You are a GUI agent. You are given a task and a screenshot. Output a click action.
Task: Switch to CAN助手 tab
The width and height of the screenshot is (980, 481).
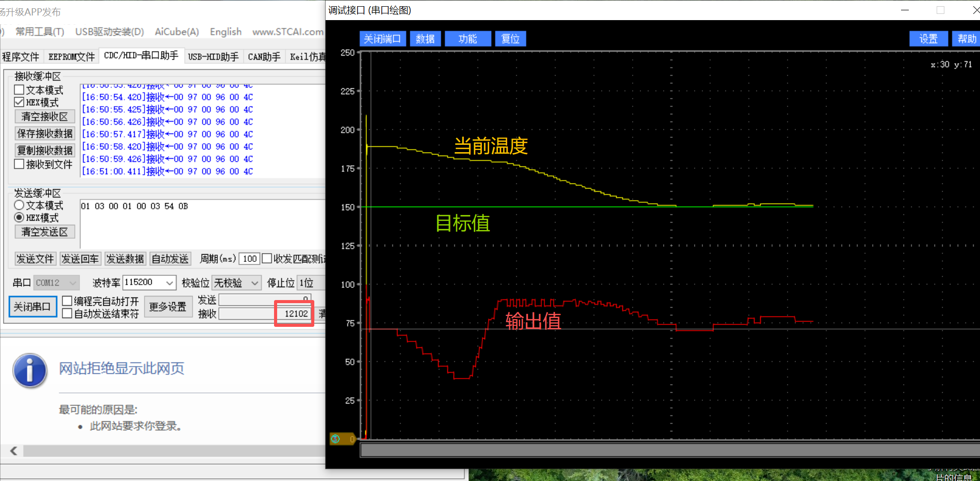pos(264,57)
